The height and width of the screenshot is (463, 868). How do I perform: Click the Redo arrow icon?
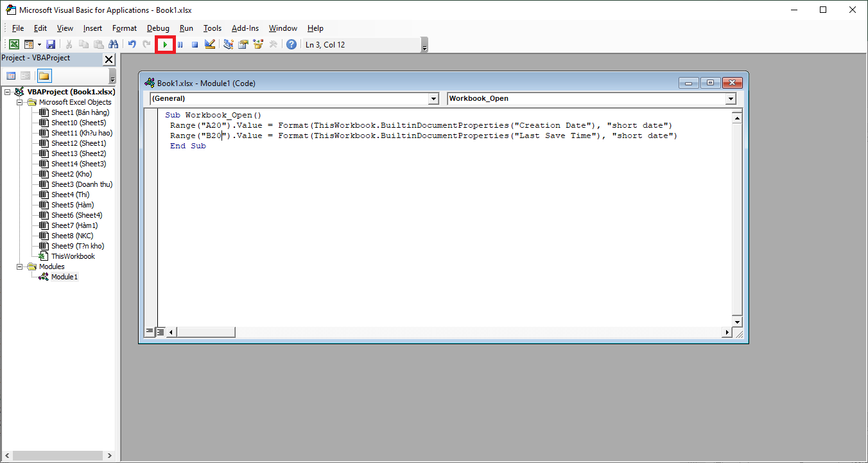[146, 44]
